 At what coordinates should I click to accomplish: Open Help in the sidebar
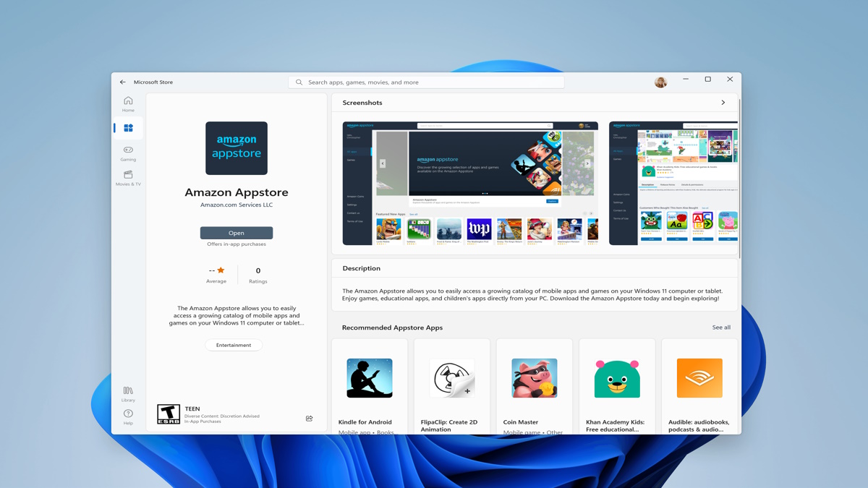click(x=128, y=417)
